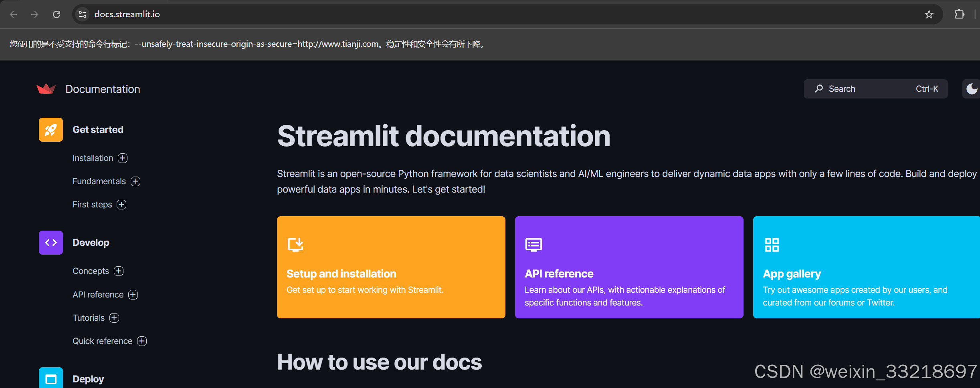Expand the Concepts section
This screenshot has width=980, height=388.
coord(119,271)
